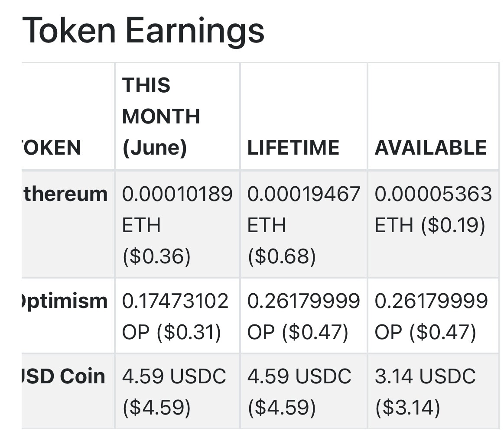Select USD Coin this month 4.59 USDC cell
504x431 pixels.
click(x=177, y=391)
